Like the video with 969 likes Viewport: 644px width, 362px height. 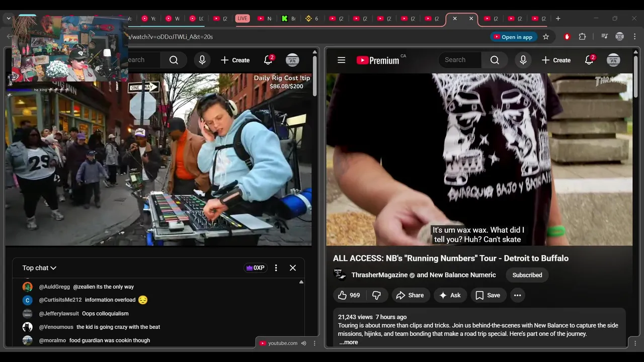(x=349, y=295)
